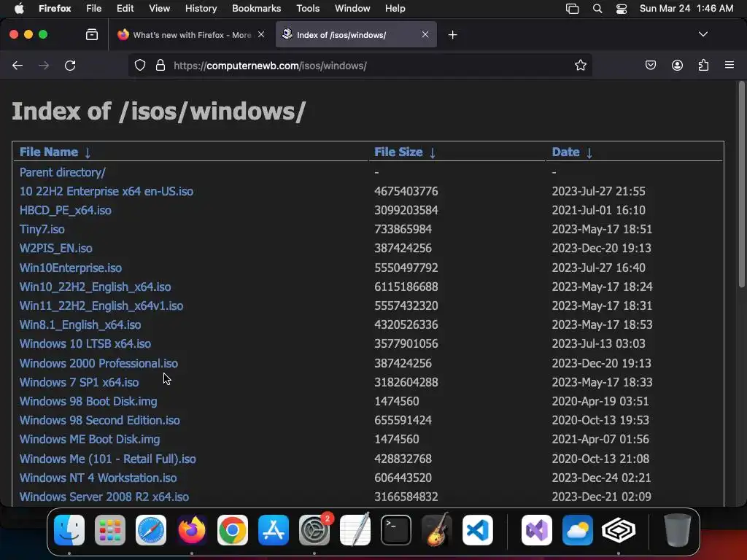Open the Edit menu

click(125, 9)
